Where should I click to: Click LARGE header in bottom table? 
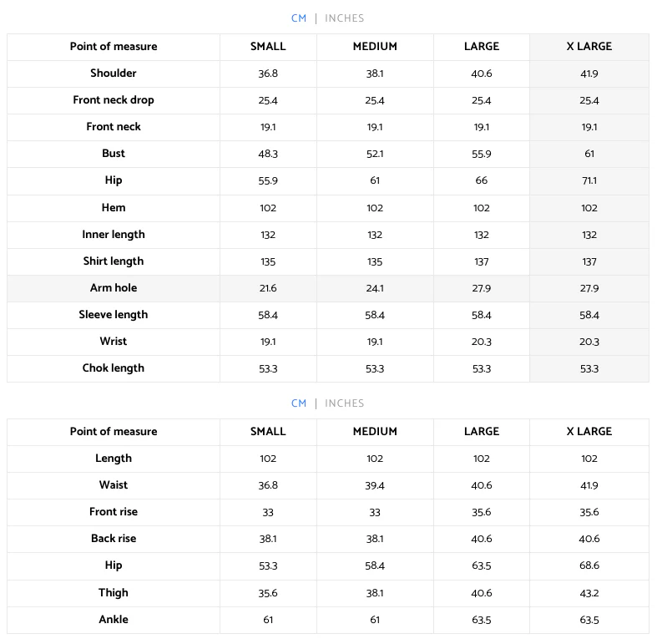[482, 432]
